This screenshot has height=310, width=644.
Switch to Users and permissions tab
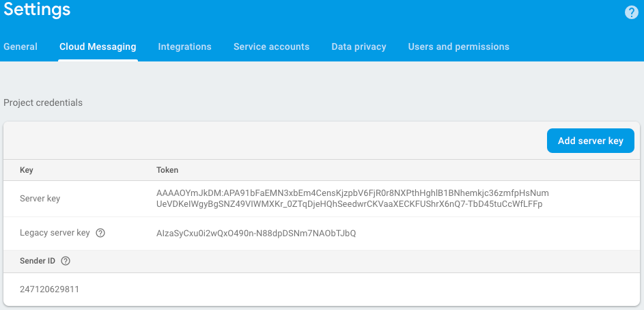(x=458, y=46)
